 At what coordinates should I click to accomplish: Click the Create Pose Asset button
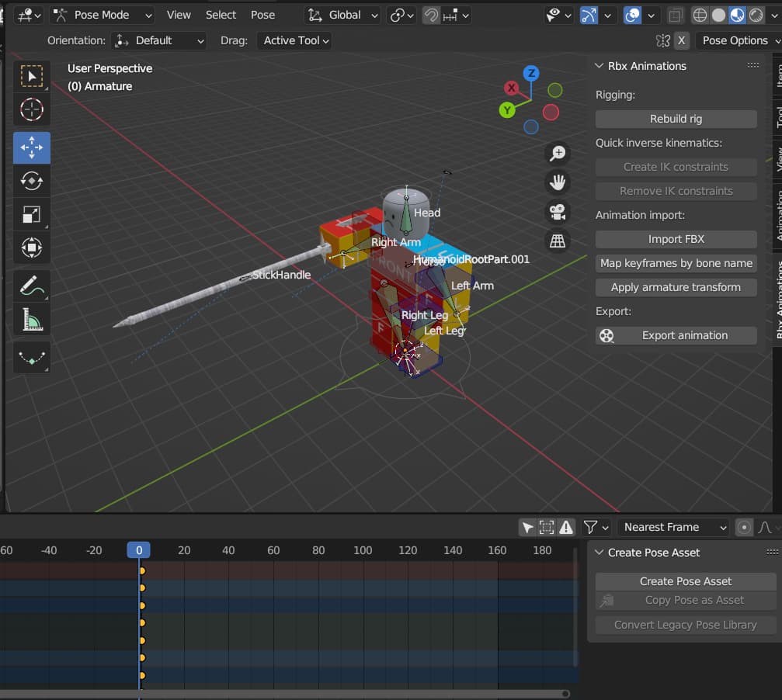coord(684,580)
